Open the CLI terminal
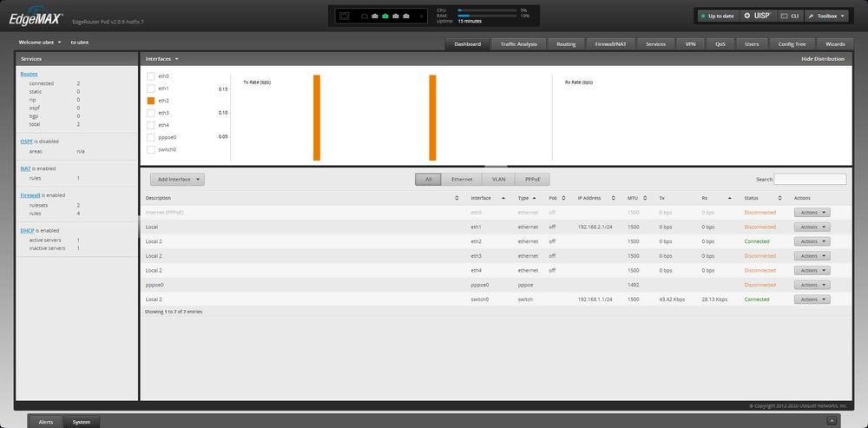 click(x=789, y=16)
